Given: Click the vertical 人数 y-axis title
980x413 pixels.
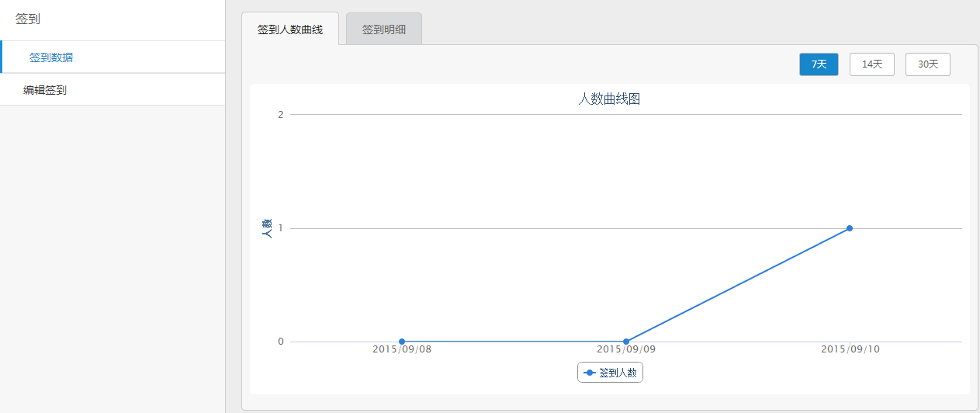Looking at the screenshot, I should 267,228.
